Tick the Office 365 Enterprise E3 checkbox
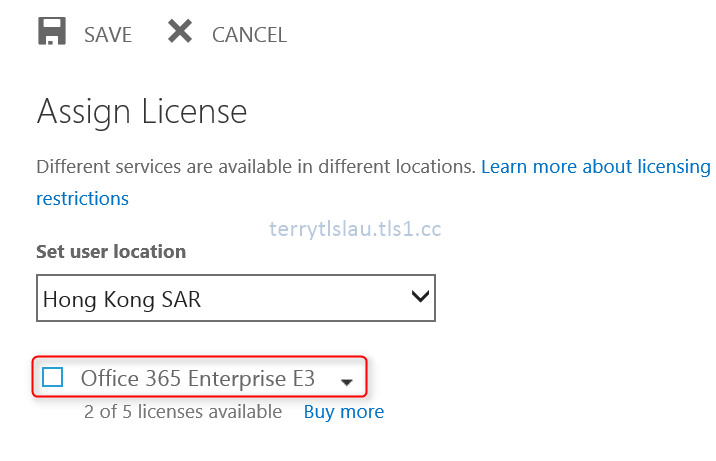The height and width of the screenshot is (461, 716). click(53, 377)
